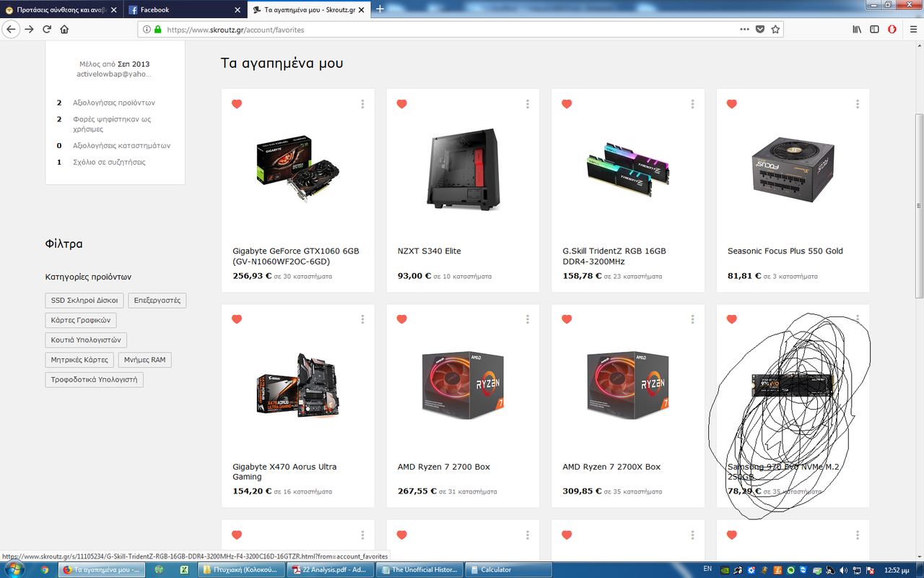Open Αξιολογήσεις προϊόντων link
924x578 pixels.
coord(114,103)
